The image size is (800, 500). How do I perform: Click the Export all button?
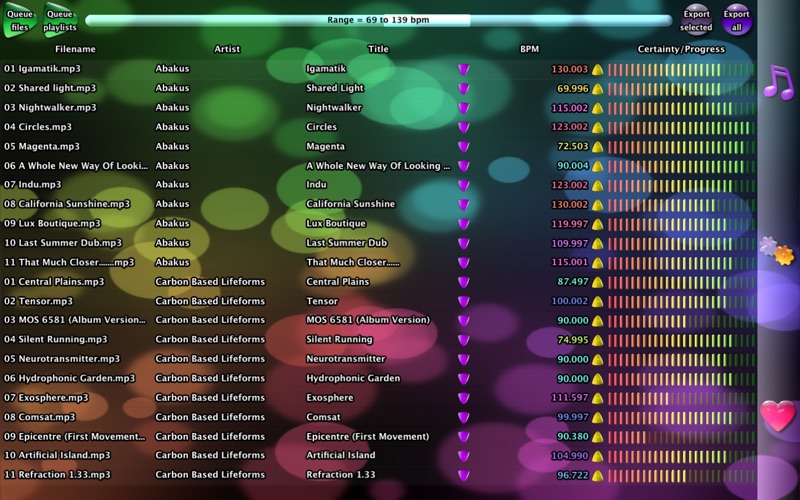pos(737,20)
